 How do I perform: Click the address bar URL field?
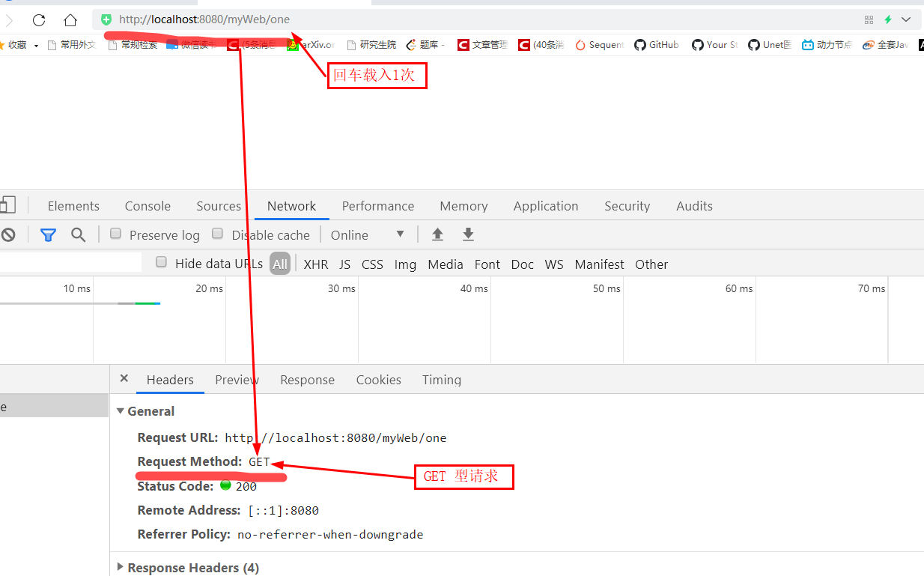tap(479, 19)
